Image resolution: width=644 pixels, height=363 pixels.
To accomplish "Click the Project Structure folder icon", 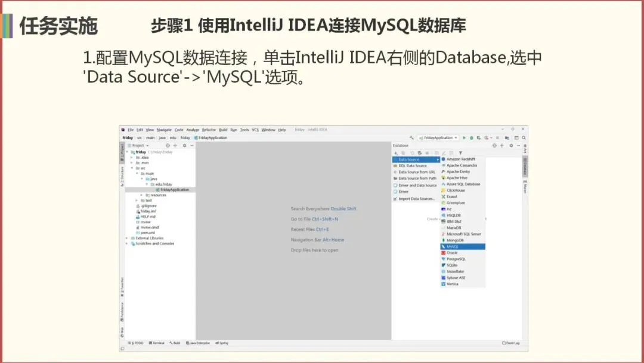I will (x=507, y=138).
